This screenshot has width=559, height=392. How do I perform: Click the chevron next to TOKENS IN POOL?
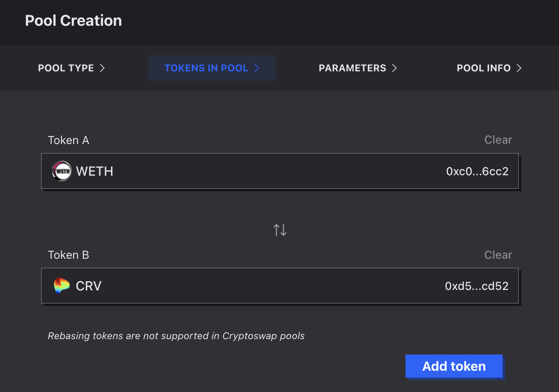256,68
